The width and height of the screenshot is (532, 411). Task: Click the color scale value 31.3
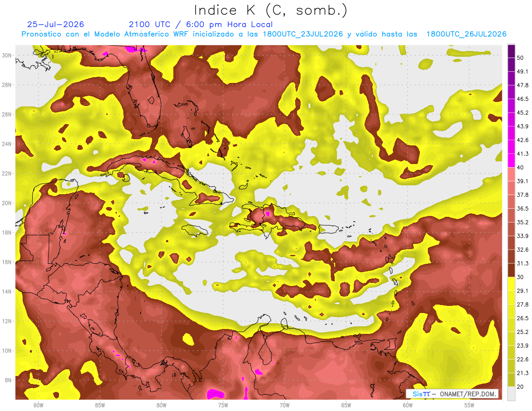(523, 263)
